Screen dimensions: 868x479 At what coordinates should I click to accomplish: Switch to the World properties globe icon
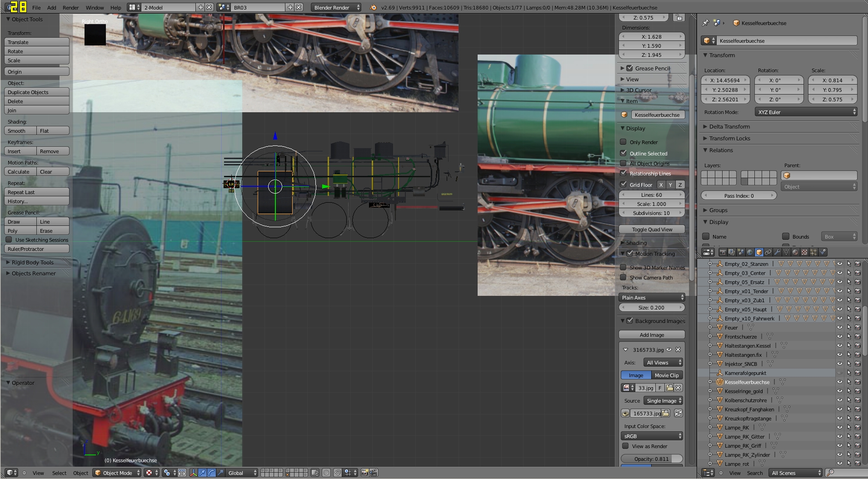point(750,252)
